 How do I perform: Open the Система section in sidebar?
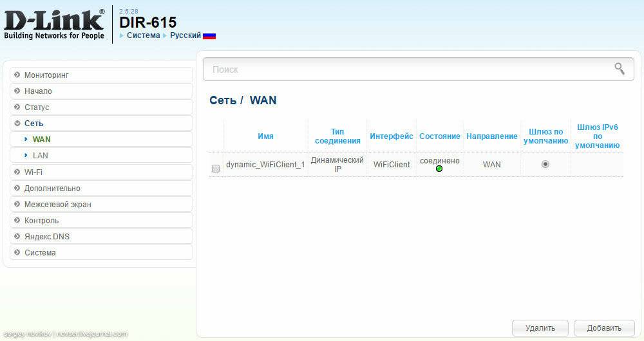pos(101,253)
